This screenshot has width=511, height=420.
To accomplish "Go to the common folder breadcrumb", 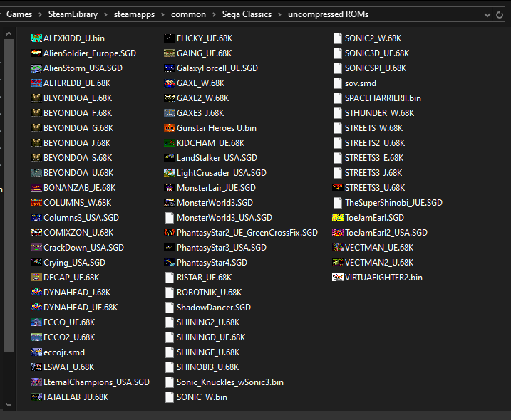I will 188,14.
